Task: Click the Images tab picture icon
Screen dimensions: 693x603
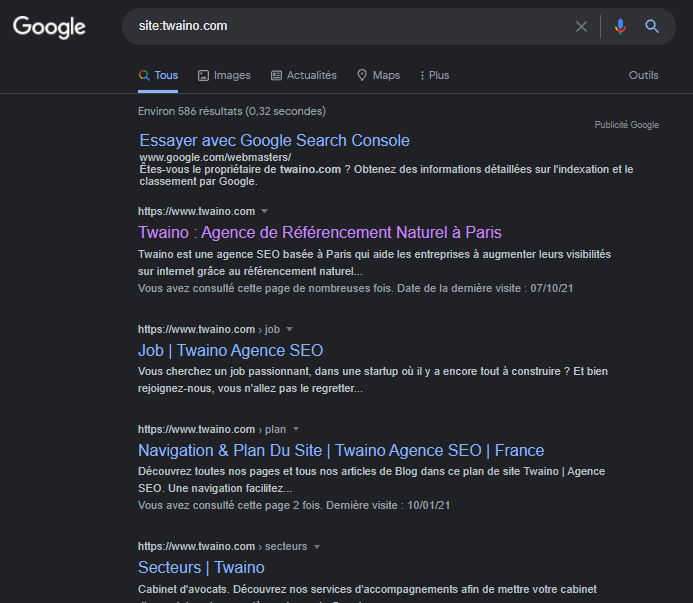Action: click(203, 76)
